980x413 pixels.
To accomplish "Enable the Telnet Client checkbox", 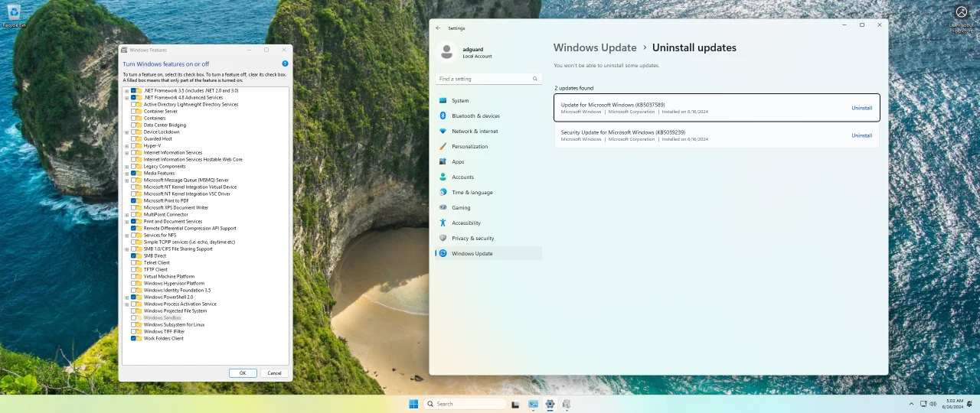I will (133, 263).
